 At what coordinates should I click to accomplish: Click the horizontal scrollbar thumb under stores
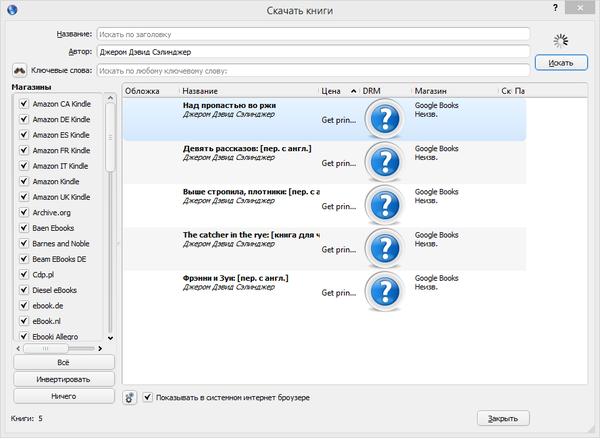(46, 348)
